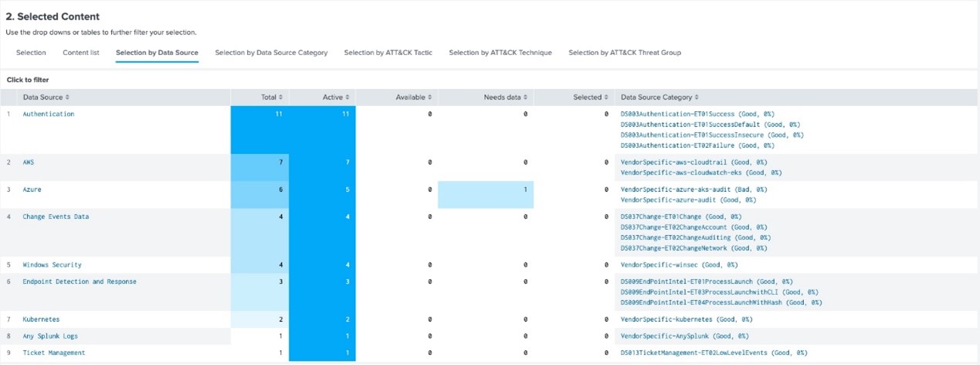This screenshot has width=980, height=365.
Task: Sort table by Total column
Action: click(x=271, y=97)
